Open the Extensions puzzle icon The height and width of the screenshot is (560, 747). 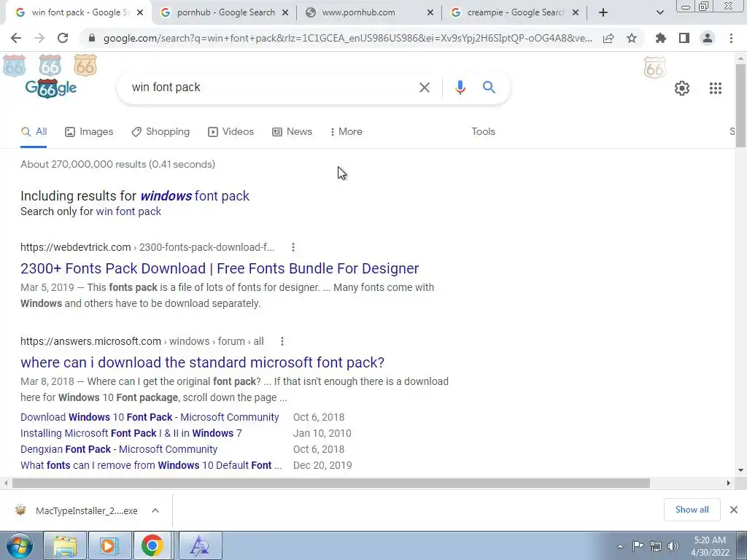click(661, 38)
